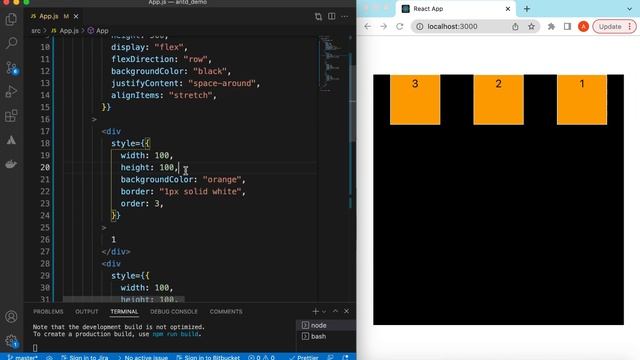This screenshot has width=640, height=360.
Task: Open the terminal launch profile dropdown
Action: [x=324, y=311]
